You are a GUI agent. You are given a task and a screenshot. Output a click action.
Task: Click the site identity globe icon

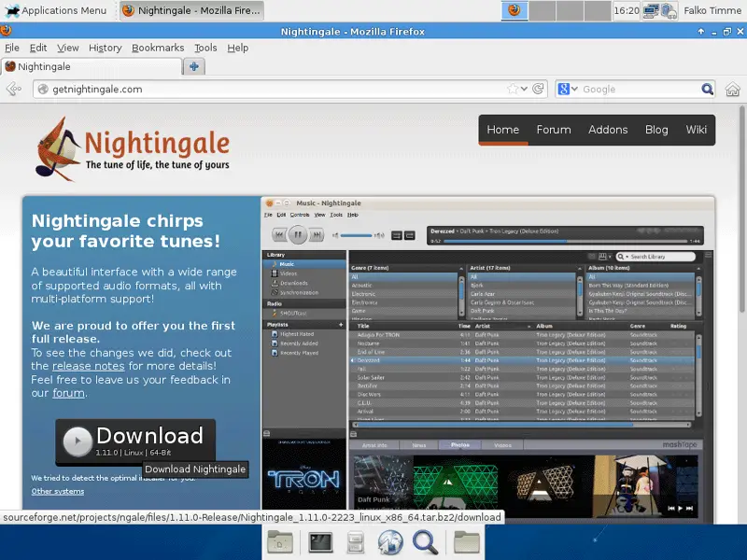pyautogui.click(x=43, y=89)
